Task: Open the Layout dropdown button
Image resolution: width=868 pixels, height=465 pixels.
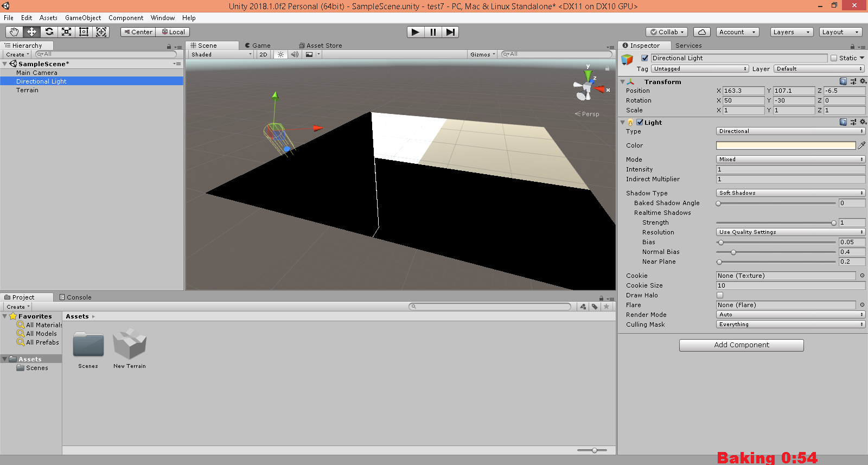Action: click(841, 32)
